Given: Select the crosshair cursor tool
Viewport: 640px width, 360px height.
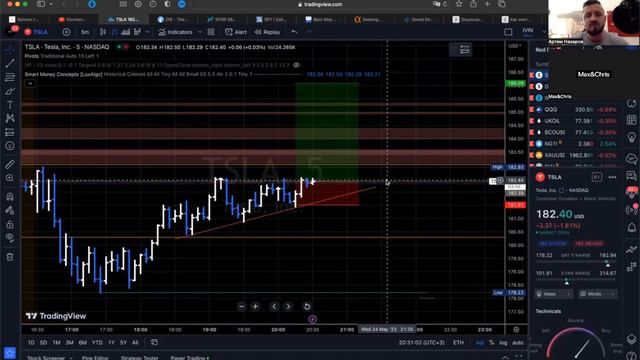Looking at the screenshot, I should pyautogui.click(x=10, y=50).
